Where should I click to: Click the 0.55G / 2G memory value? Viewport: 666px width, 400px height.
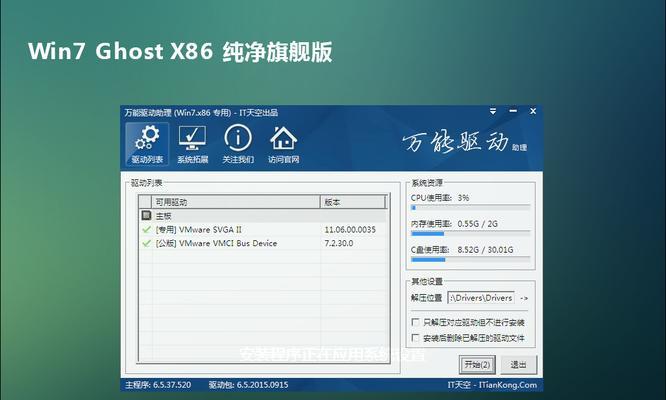(x=477, y=224)
